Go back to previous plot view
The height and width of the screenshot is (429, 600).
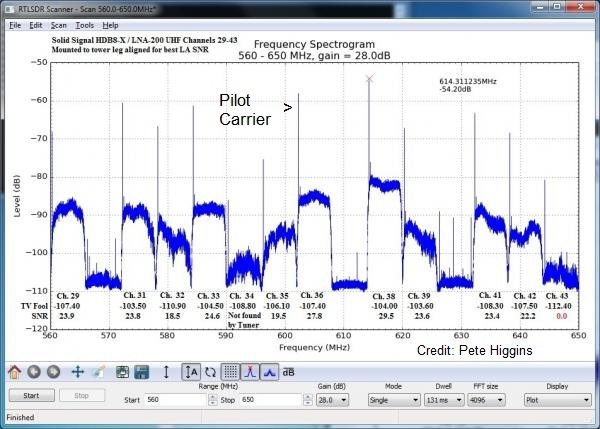tap(34, 371)
